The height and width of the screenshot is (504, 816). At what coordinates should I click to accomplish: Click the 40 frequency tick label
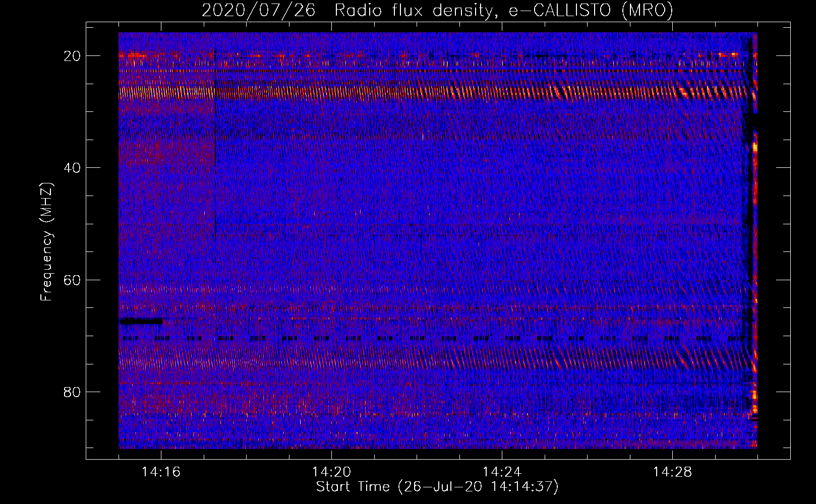pos(72,168)
